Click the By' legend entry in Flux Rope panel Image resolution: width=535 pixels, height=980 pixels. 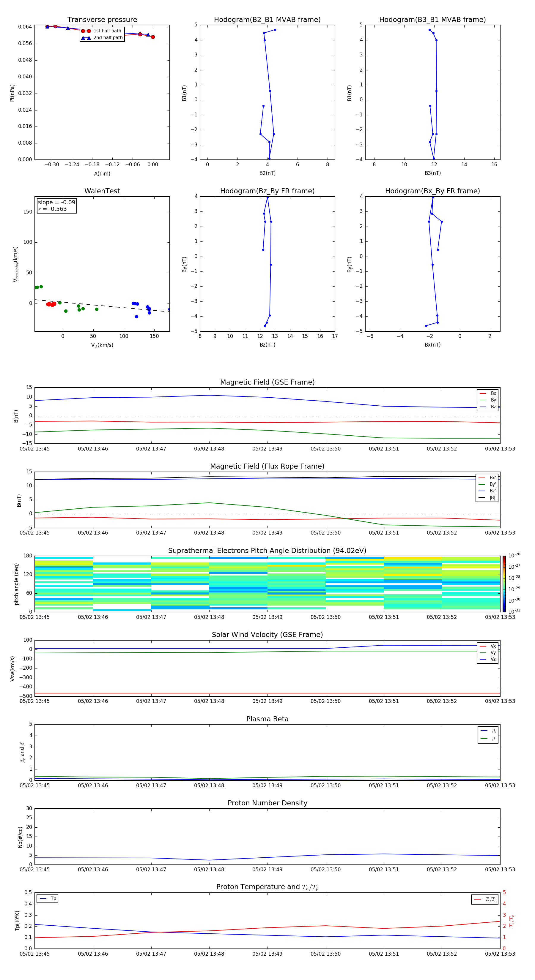click(487, 484)
